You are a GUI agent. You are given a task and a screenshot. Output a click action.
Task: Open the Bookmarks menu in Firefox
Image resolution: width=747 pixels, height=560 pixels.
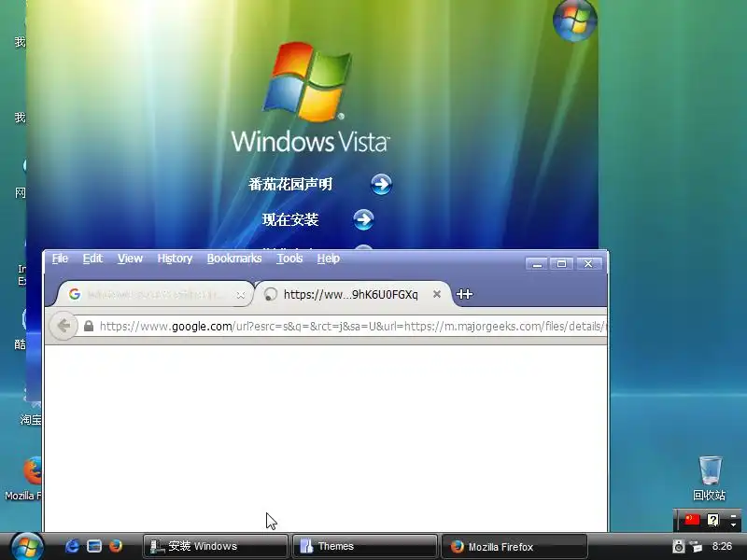coord(234,259)
